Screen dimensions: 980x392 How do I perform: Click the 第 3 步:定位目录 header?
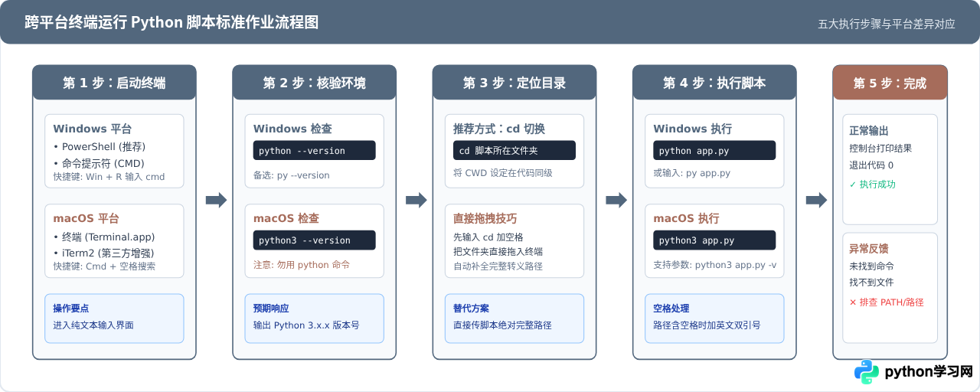point(514,83)
